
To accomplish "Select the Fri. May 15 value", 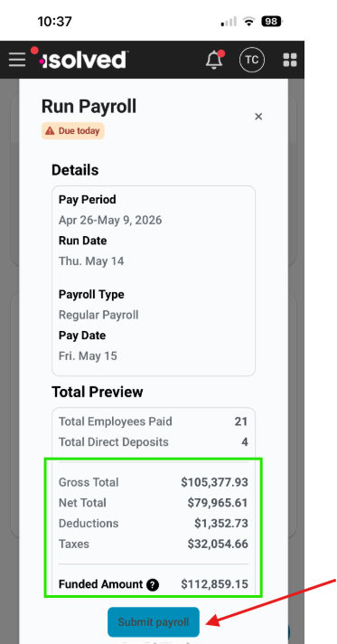I will [88, 356].
